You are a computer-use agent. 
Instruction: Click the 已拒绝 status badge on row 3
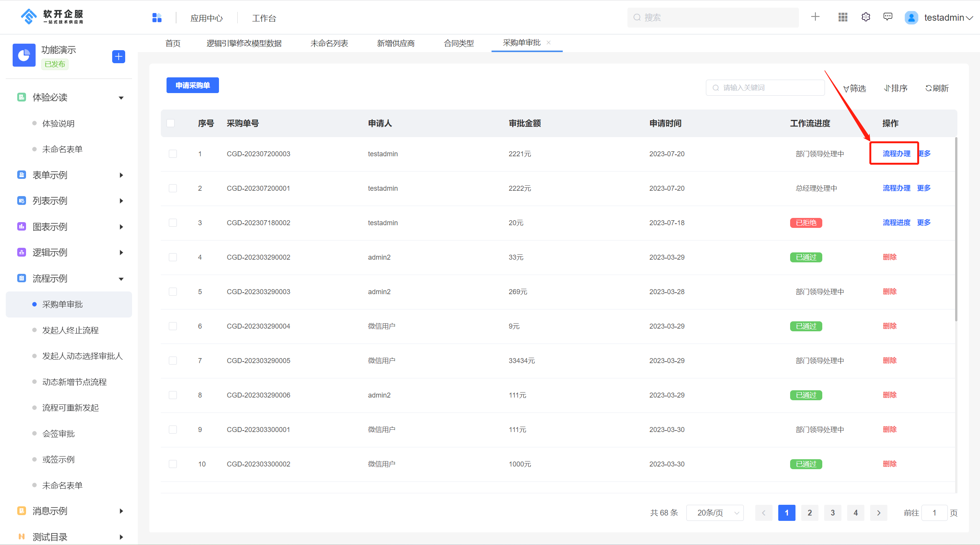(x=806, y=223)
